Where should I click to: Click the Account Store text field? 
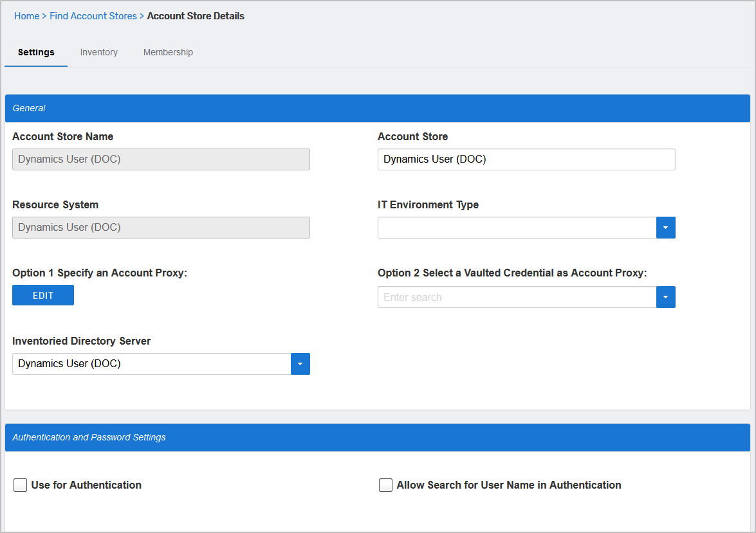tap(526, 159)
